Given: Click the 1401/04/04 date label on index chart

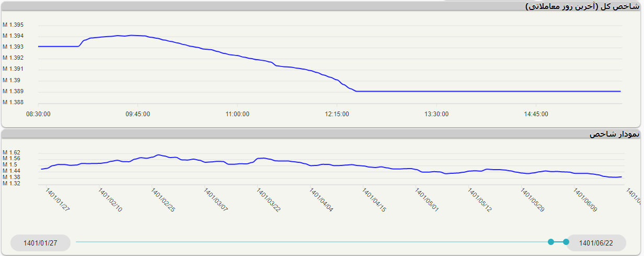Looking at the screenshot, I should pyautogui.click(x=321, y=201).
